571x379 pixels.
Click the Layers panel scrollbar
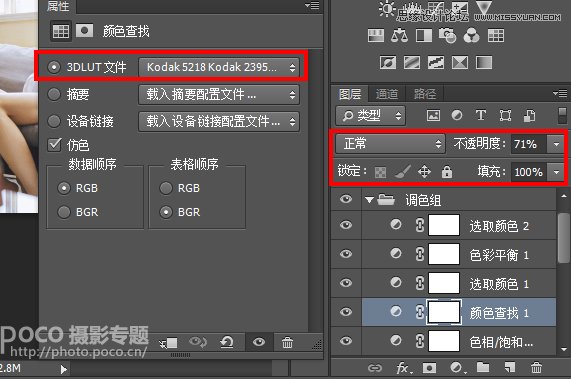(x=564, y=238)
